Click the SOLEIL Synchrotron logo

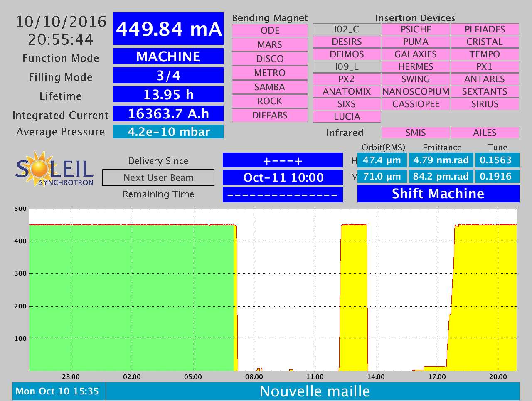pyautogui.click(x=54, y=169)
